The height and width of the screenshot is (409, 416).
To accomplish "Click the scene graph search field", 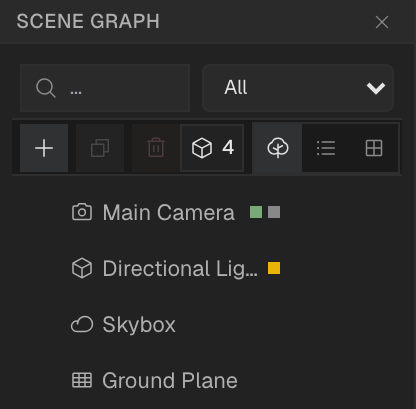I will coord(105,88).
